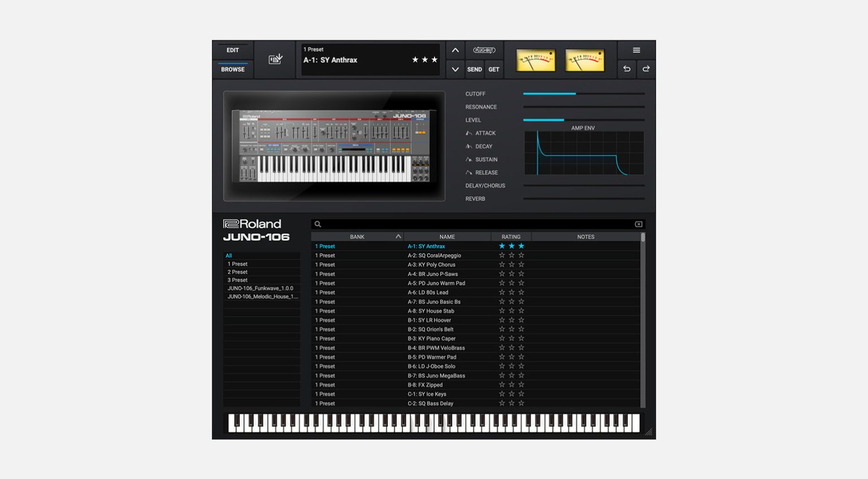Select the Attack envelope icon
This screenshot has height=479, width=868.
[470, 133]
